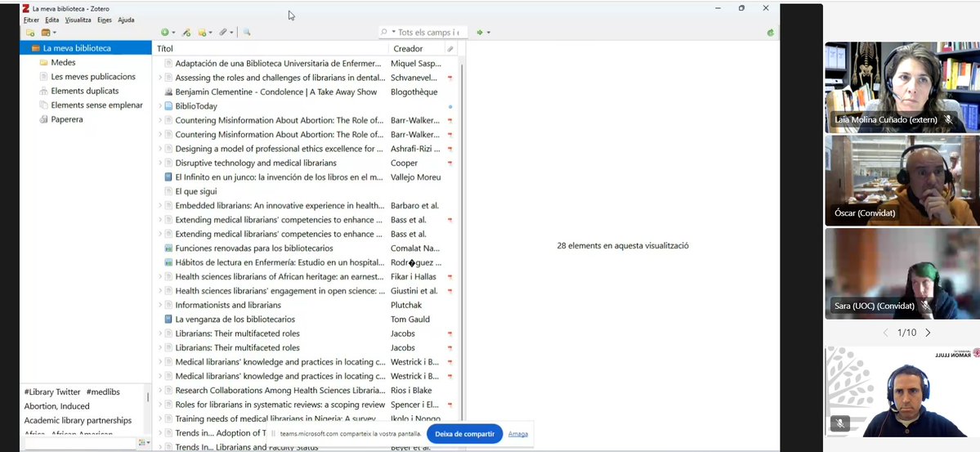This screenshot has height=452, width=980.
Task: Click the green New Item button
Action: point(166,33)
